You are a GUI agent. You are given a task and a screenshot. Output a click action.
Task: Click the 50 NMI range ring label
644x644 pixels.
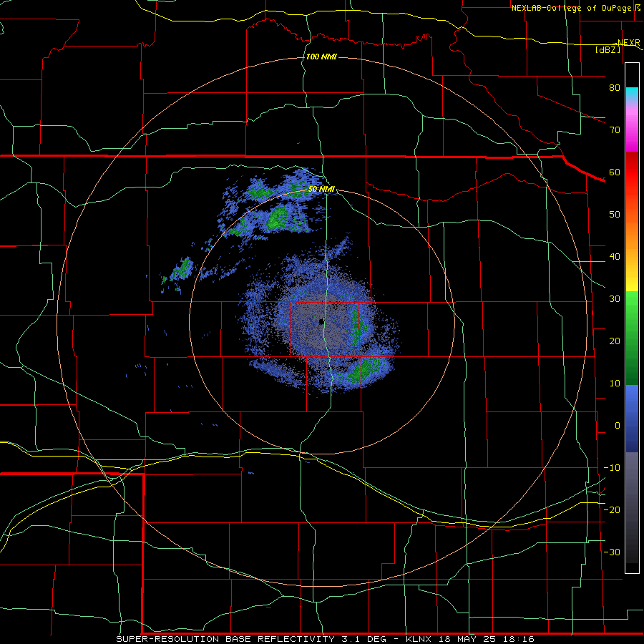(x=321, y=190)
